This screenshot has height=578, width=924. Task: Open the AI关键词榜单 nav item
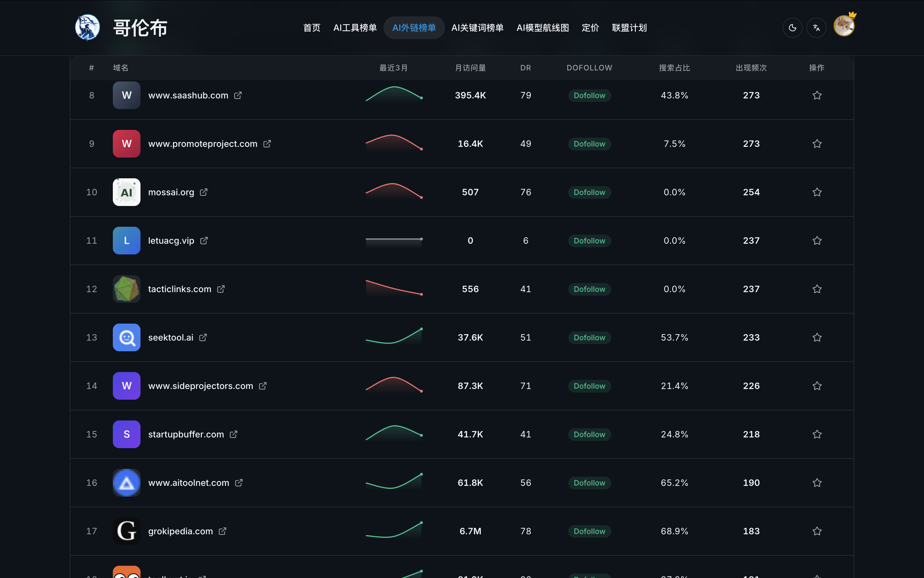click(477, 28)
